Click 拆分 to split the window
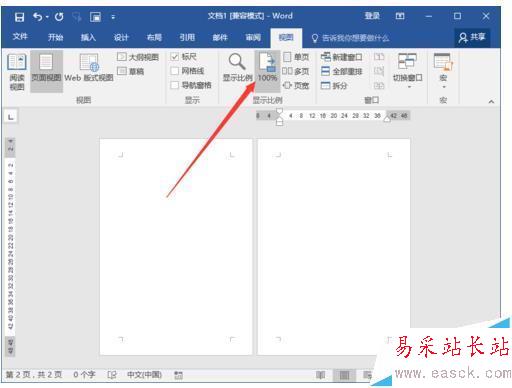The image size is (512, 388). [334, 86]
